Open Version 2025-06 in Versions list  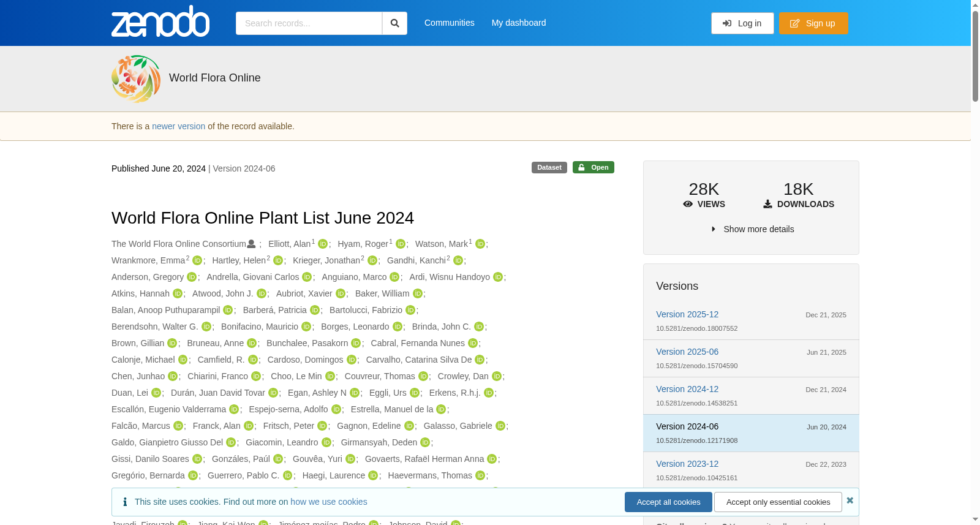pyautogui.click(x=687, y=352)
